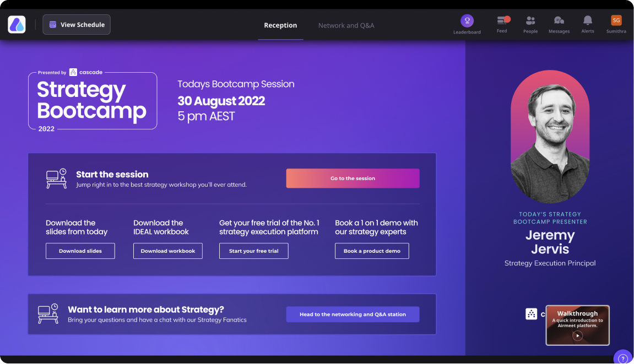Click the Download workbook button
Screen dimensions: 634x364
168,251
